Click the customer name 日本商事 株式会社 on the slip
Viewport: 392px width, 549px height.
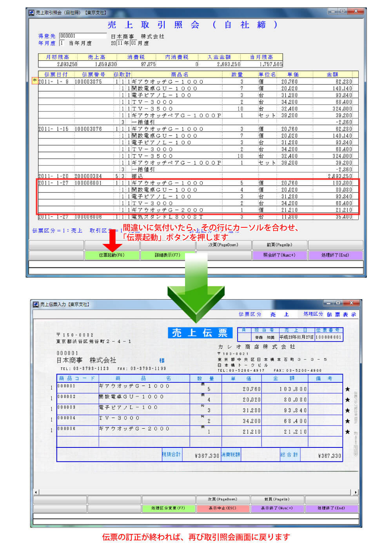tap(86, 360)
